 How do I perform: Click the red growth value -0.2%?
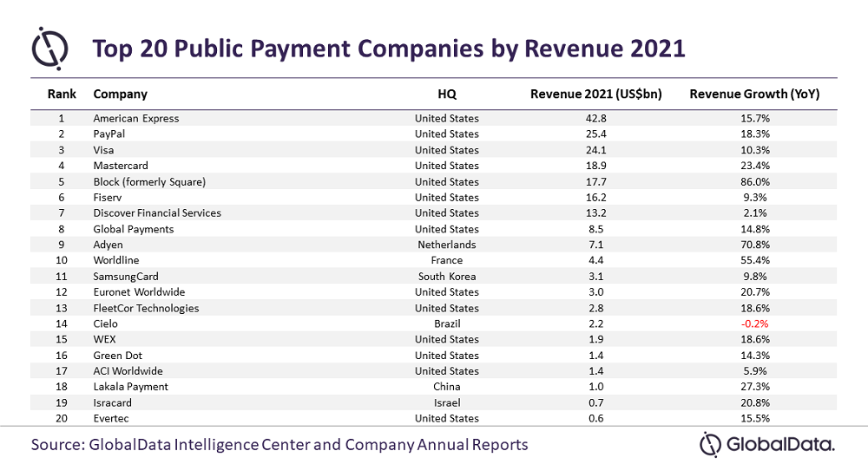pyautogui.click(x=754, y=323)
